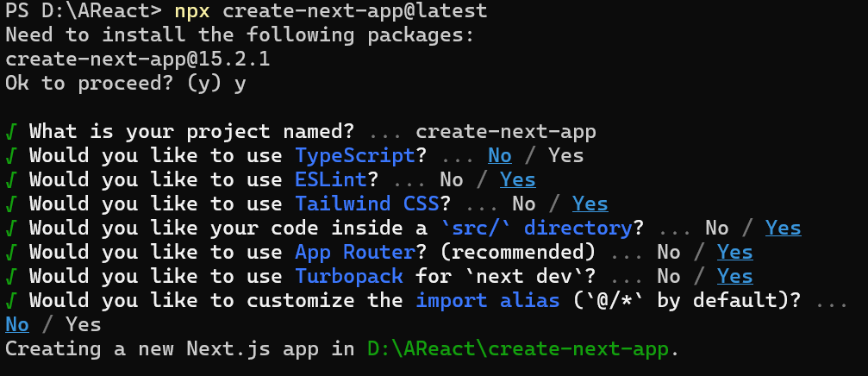The image size is (868, 376).
Task: Select the underlined 'No' for import alias
Action: coord(17,325)
